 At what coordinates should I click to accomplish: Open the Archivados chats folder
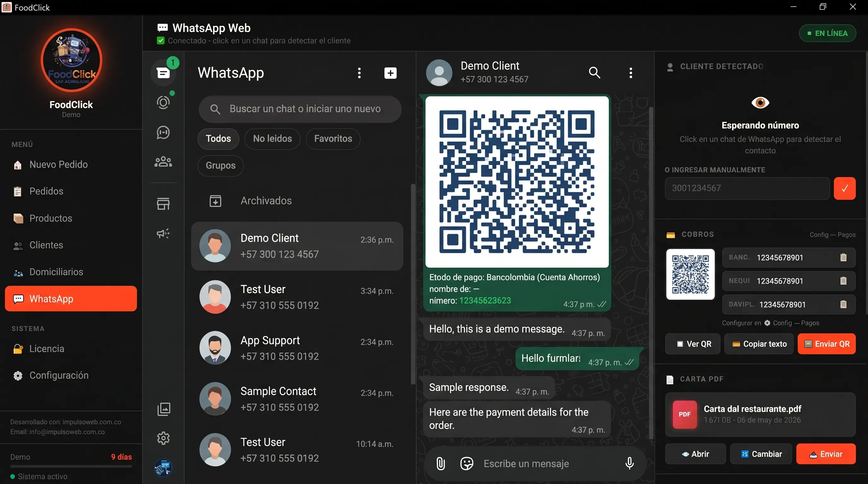(297, 201)
